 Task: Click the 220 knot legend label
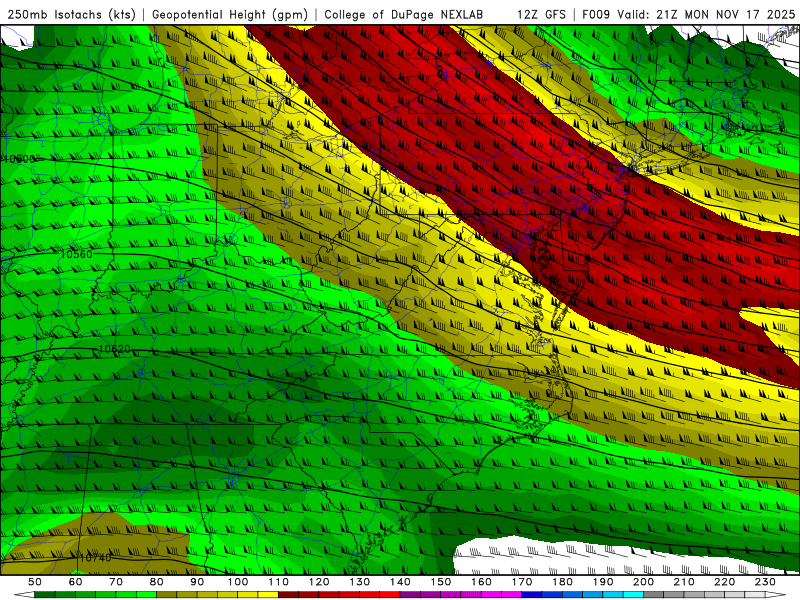(x=724, y=582)
